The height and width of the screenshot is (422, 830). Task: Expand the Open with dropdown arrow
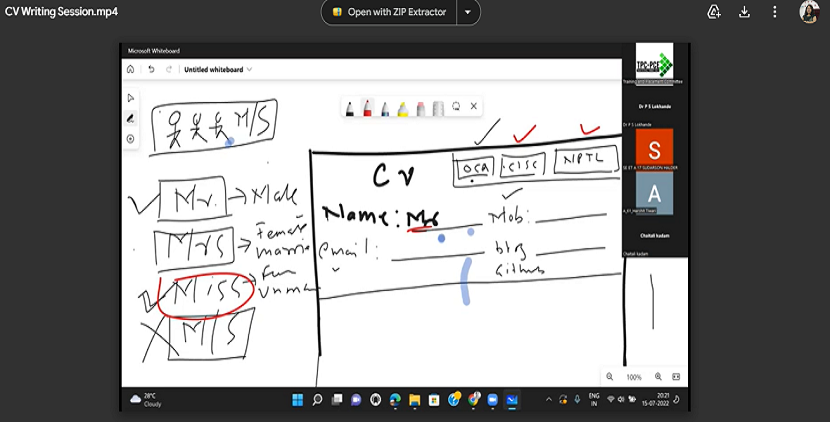point(468,12)
